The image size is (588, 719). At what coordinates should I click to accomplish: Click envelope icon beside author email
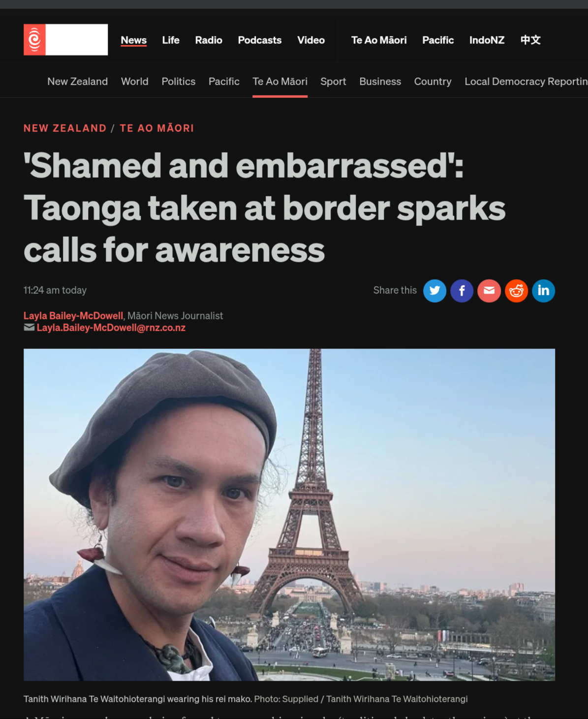coord(29,327)
